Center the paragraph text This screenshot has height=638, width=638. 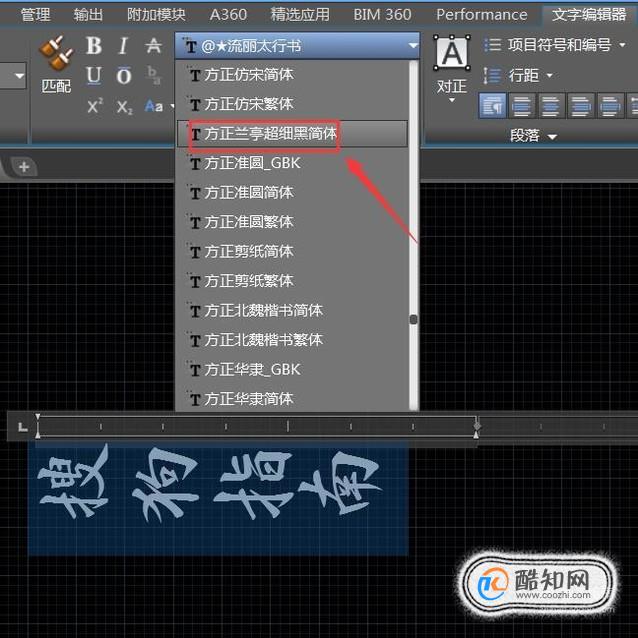(x=551, y=106)
